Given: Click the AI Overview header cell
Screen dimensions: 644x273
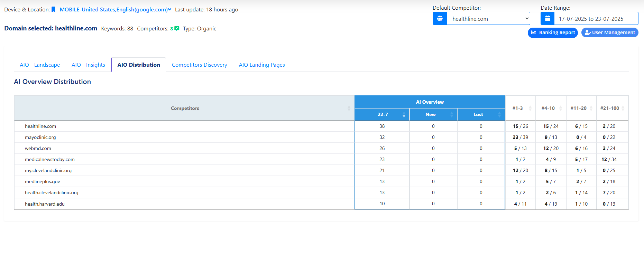Looking at the screenshot, I should click(430, 102).
